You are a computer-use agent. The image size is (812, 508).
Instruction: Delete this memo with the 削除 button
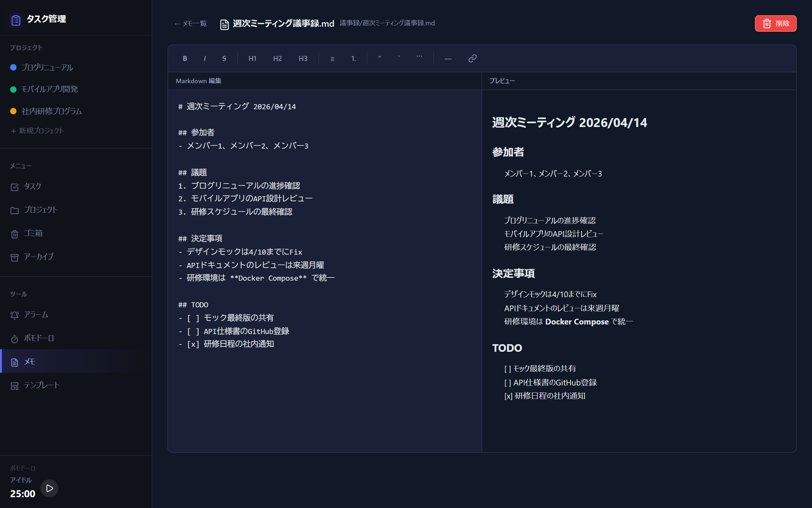click(776, 23)
